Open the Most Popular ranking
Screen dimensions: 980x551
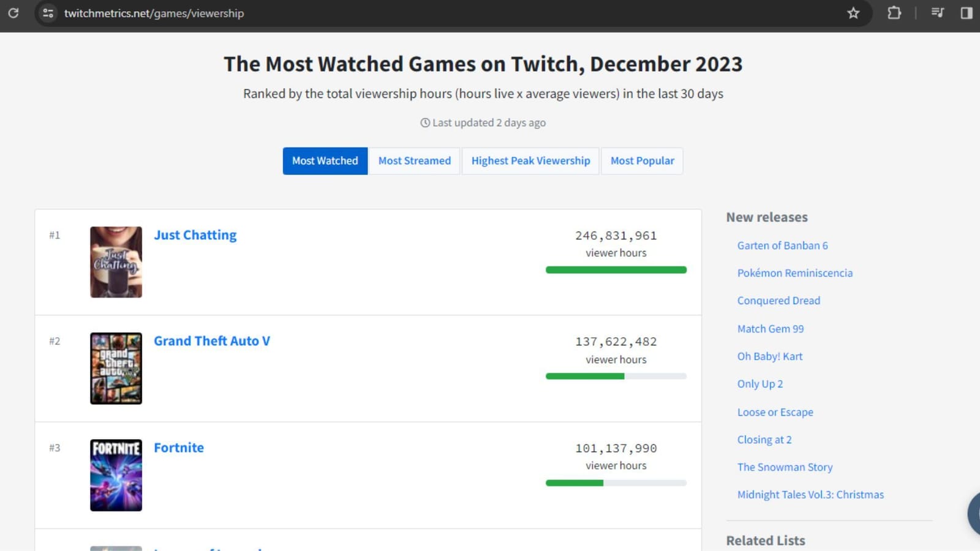(642, 160)
